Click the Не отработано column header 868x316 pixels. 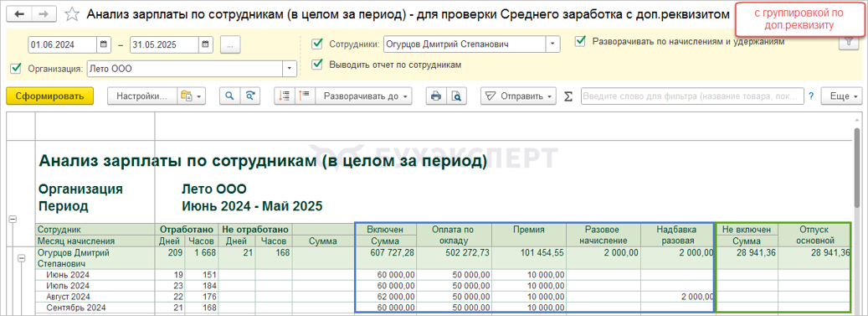pyautogui.click(x=255, y=230)
